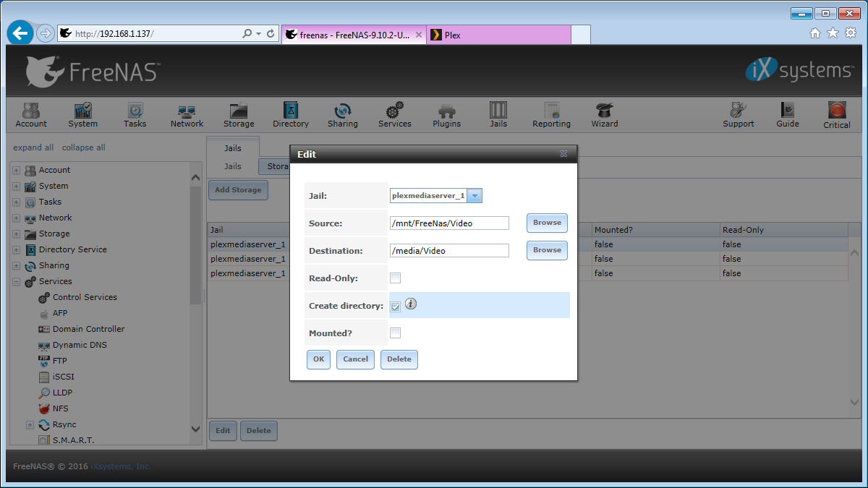Click Delete in the Edit dialog
868x488 pixels.
399,359
